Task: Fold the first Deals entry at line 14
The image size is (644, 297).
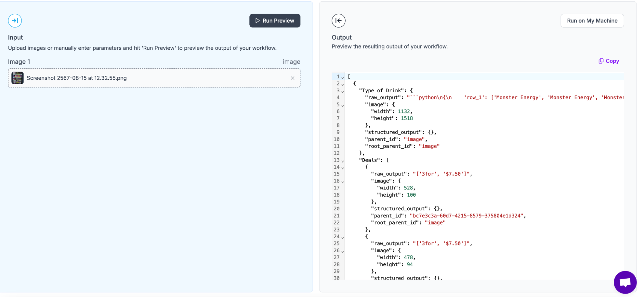Action: [342, 168]
